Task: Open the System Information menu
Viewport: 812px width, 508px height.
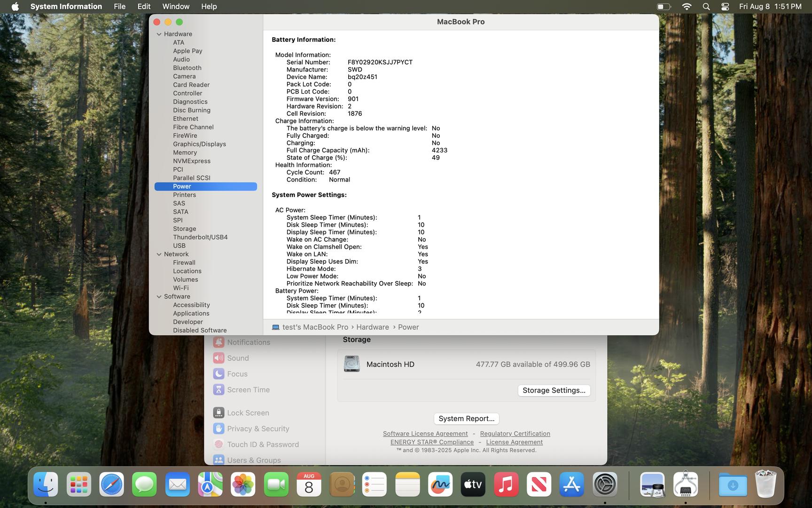Action: 66,7
